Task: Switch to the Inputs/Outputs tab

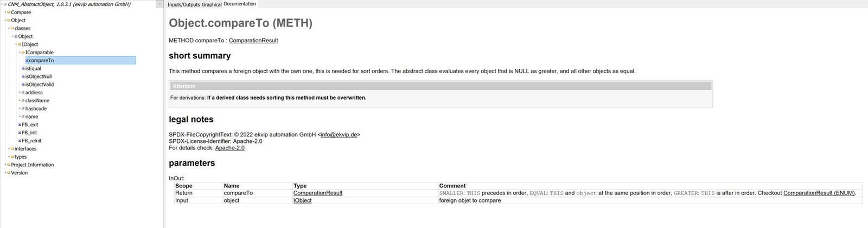Action: coord(183,4)
